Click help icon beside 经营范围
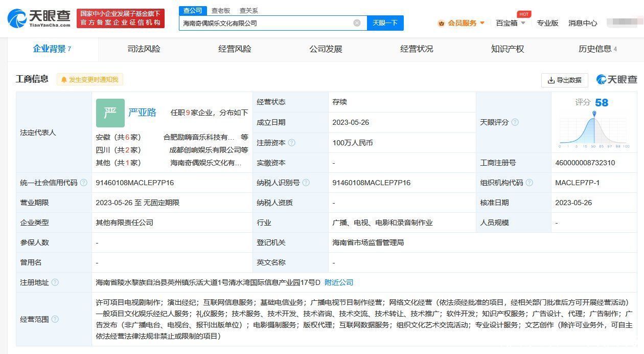 click(55, 319)
